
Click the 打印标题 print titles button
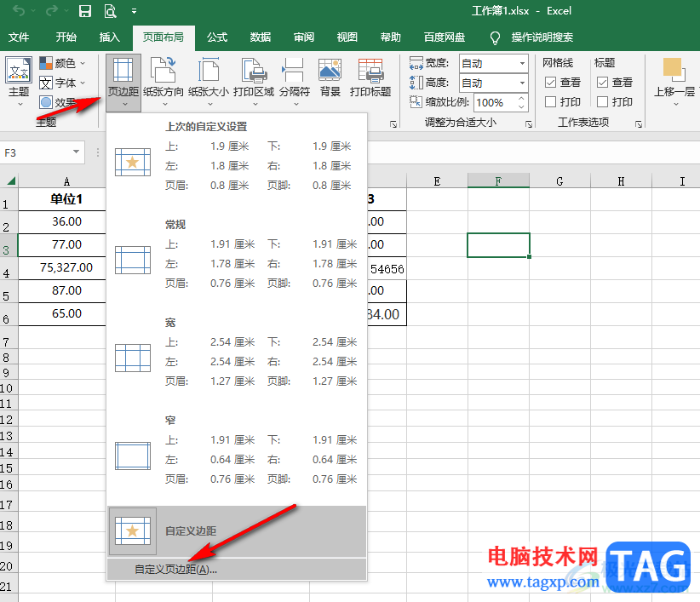point(370,78)
